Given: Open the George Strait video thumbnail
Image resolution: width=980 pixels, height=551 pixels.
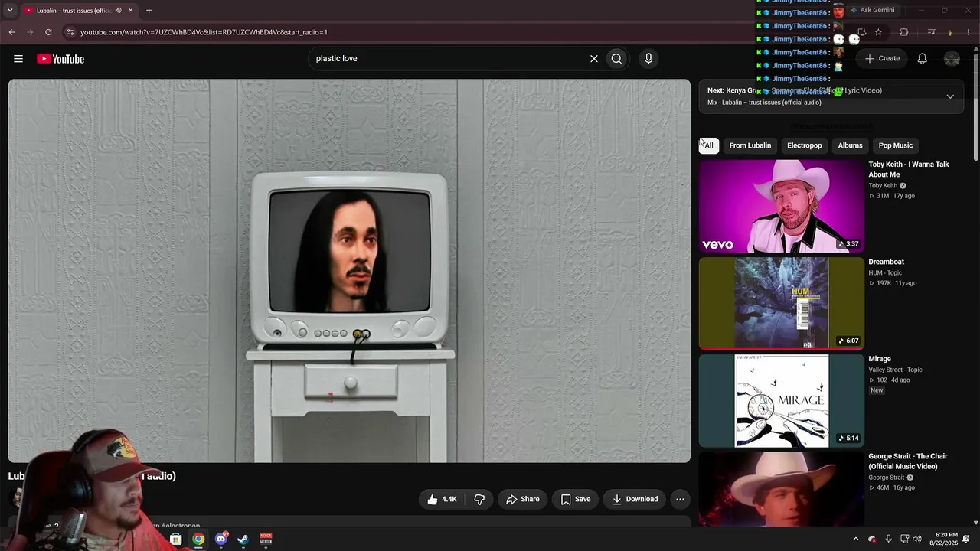Looking at the screenshot, I should coord(782,489).
